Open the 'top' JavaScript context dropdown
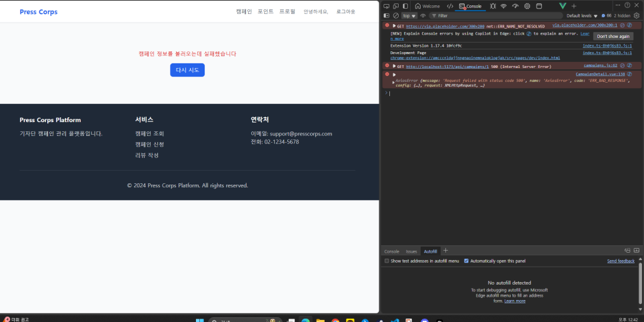The image size is (644, 322). pyautogui.click(x=409, y=15)
